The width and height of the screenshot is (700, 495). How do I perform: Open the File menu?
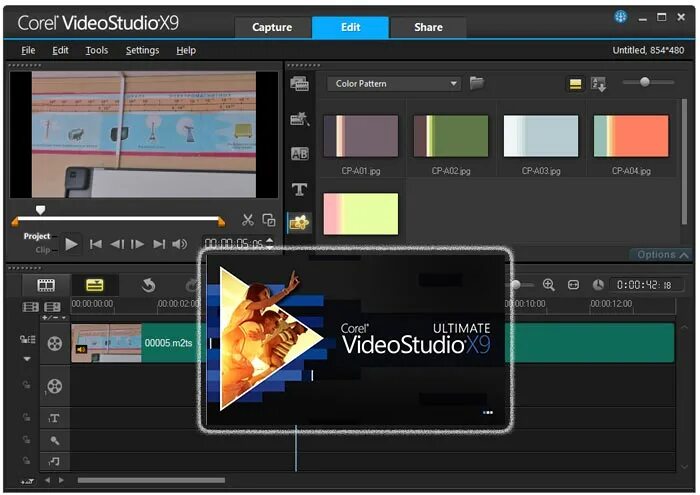click(x=28, y=50)
